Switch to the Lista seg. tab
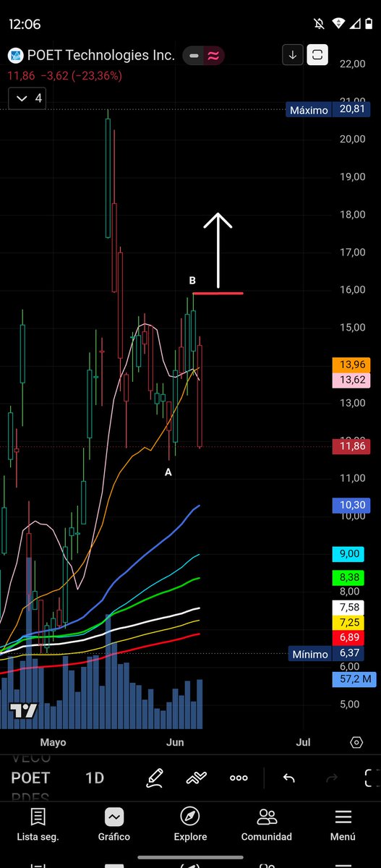This screenshot has width=381, height=868. 38,825
